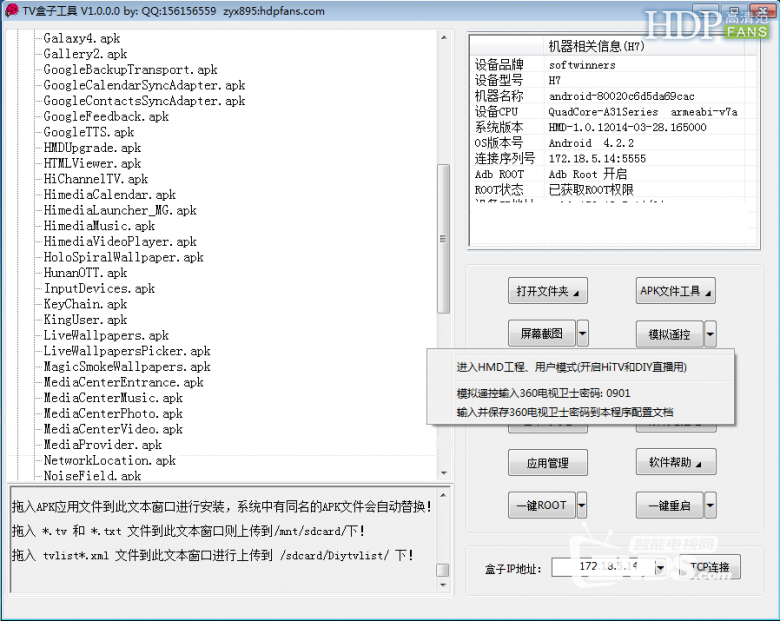780x621 pixels.
Task: Click into the 盒子IP地址 input field
Action: click(x=602, y=567)
